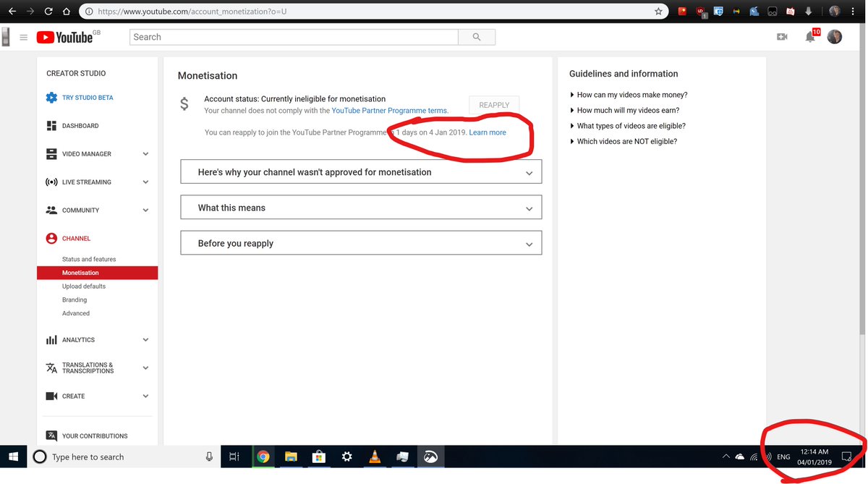The height and width of the screenshot is (484, 868).
Task: Open Branding in Channel menu
Action: 75,300
